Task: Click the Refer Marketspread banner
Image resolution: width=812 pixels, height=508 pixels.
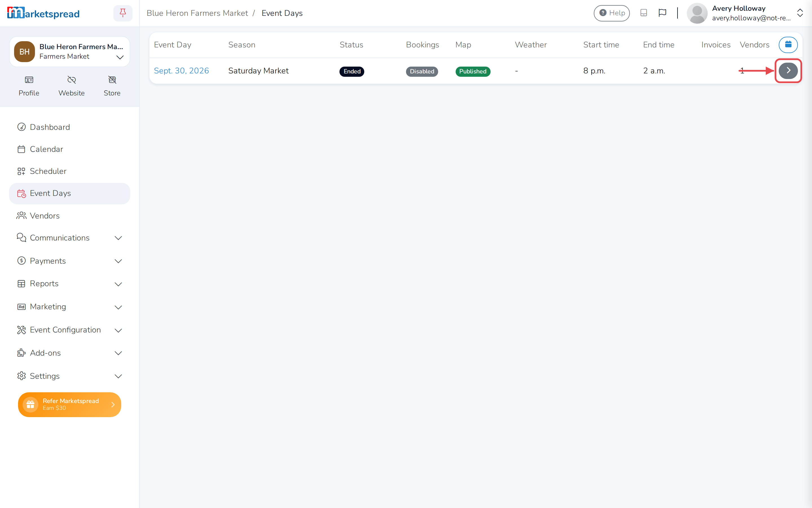Action: click(69, 404)
